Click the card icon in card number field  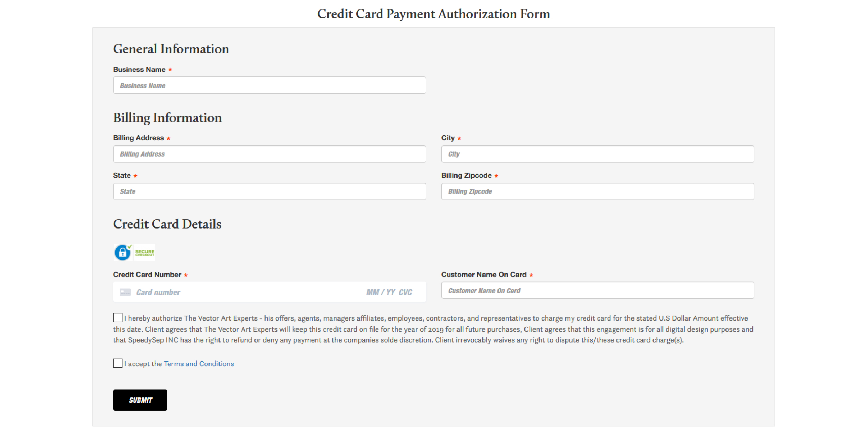coord(125,292)
